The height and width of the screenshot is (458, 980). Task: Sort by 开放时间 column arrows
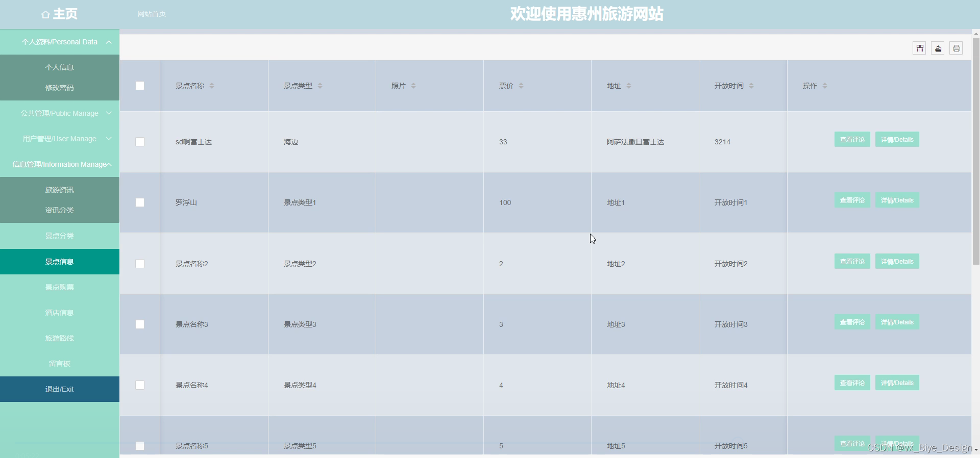[751, 86]
